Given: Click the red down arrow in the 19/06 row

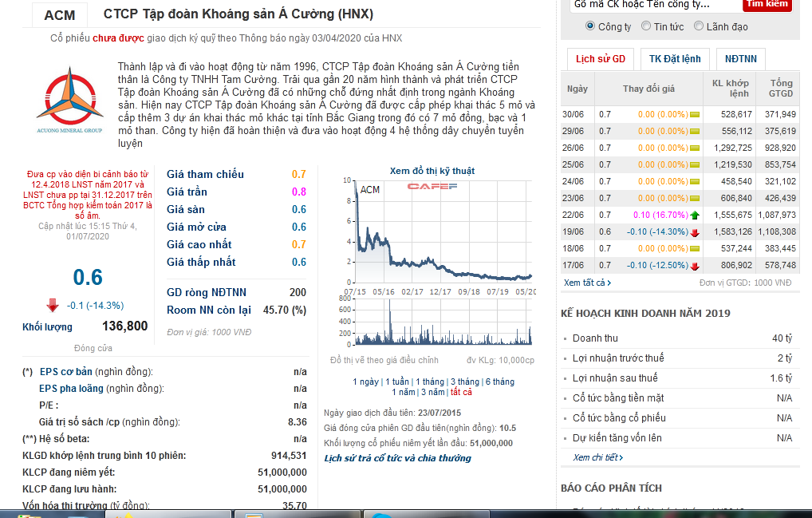Looking at the screenshot, I should [x=695, y=232].
